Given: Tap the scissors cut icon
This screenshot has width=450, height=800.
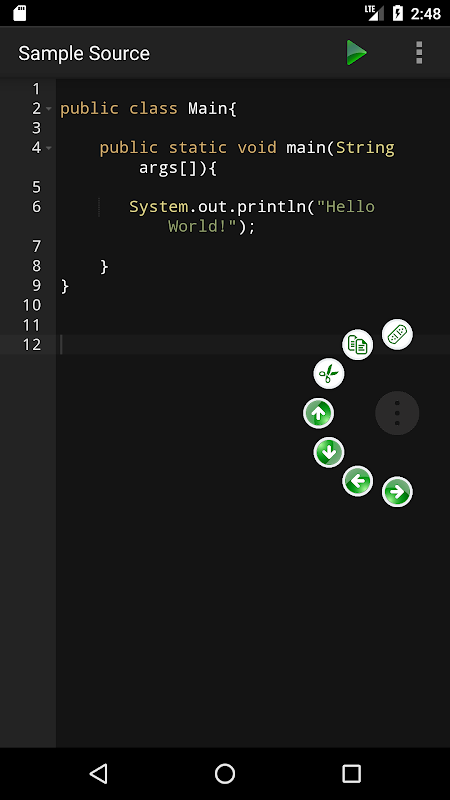Looking at the screenshot, I should (329, 373).
